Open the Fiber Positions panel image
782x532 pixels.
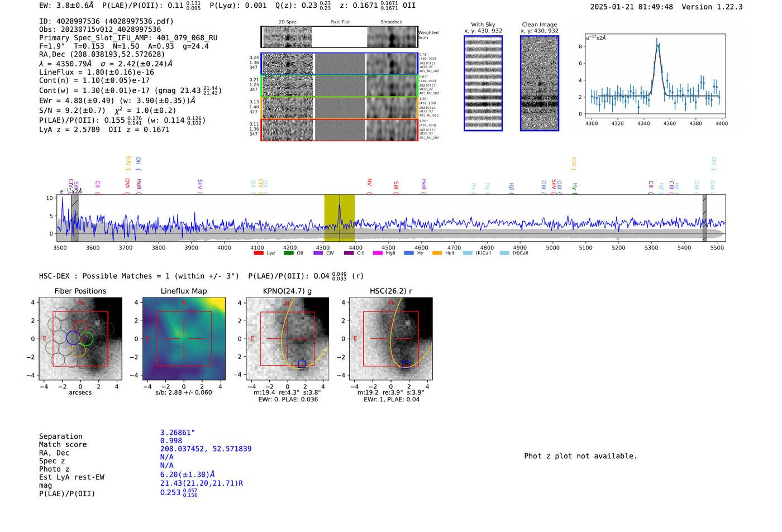80,339
